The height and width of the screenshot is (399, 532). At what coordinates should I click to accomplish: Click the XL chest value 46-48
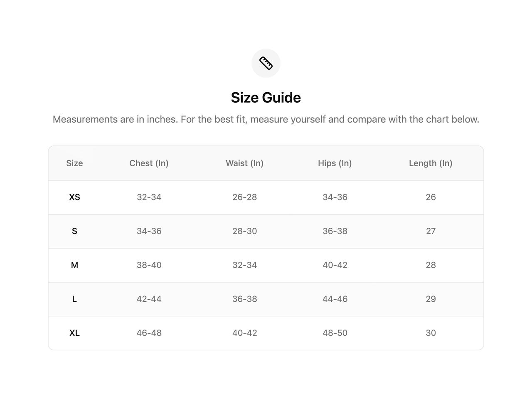pos(149,333)
